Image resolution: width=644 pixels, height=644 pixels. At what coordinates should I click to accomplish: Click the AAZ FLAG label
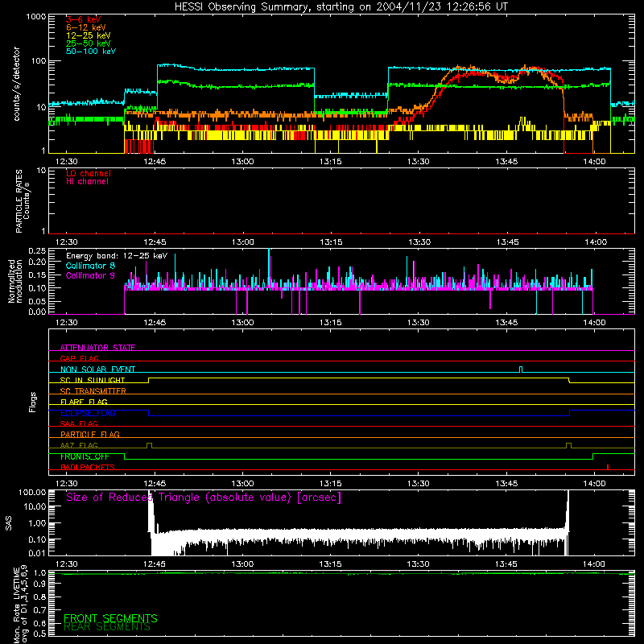point(79,445)
